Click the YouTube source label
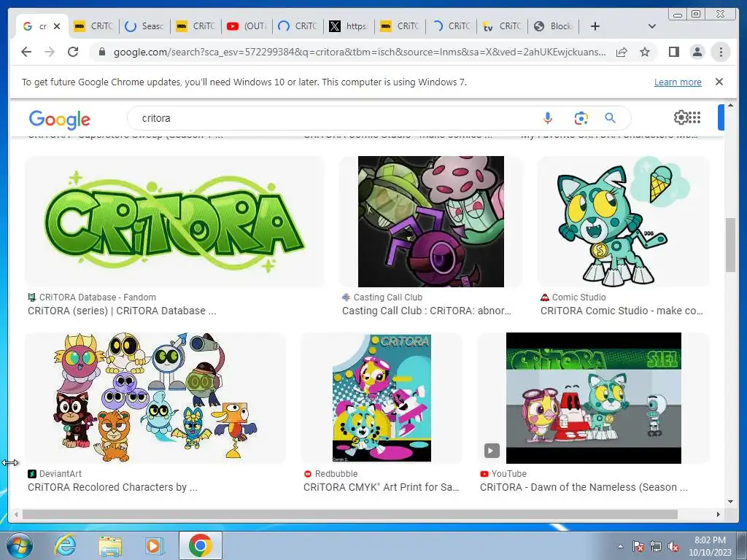This screenshot has width=747, height=560. 508,474
